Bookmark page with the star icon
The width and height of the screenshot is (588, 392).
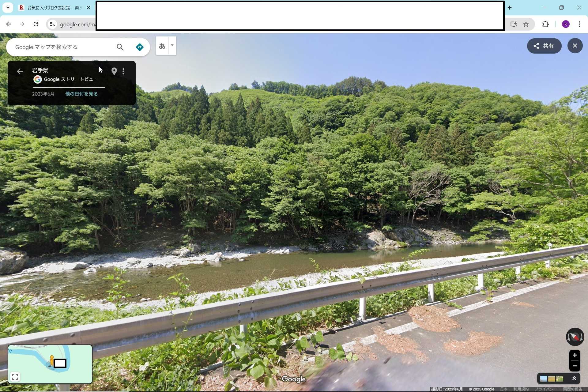pos(526,24)
